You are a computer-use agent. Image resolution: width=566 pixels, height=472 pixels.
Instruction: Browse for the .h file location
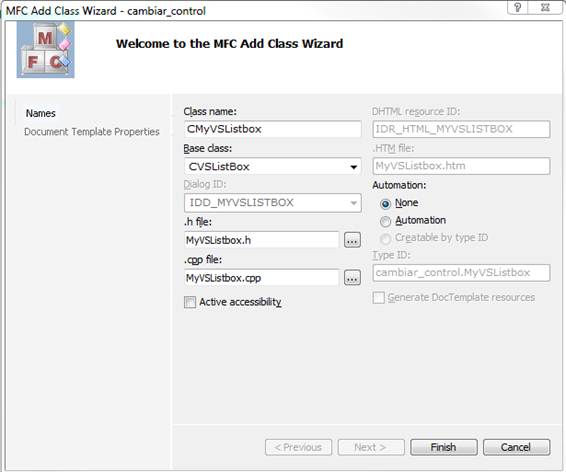pos(352,240)
